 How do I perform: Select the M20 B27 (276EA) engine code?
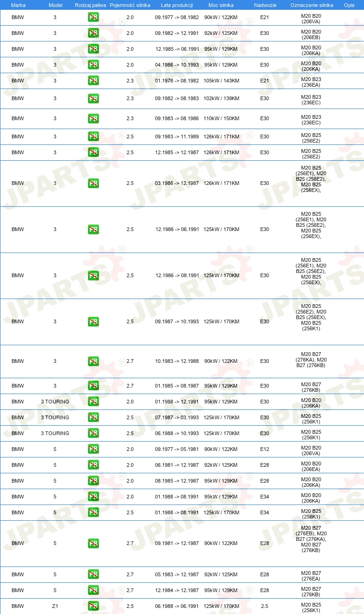point(311,576)
